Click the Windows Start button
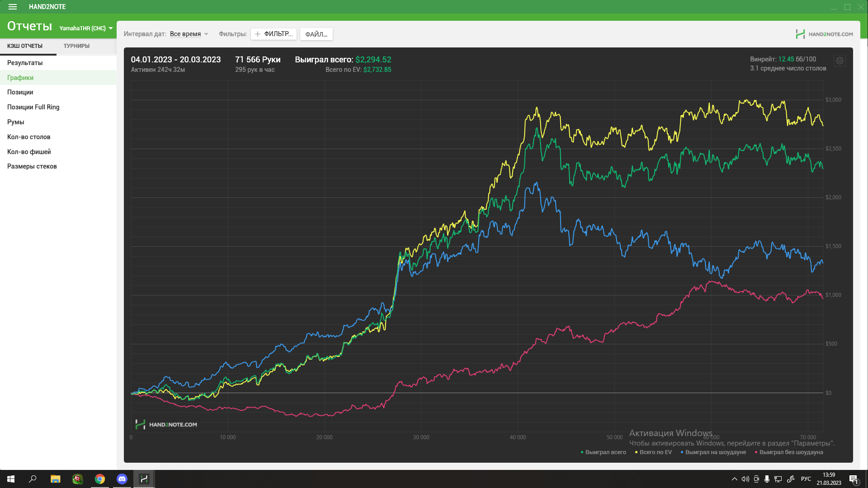The image size is (868, 488). point(11,479)
